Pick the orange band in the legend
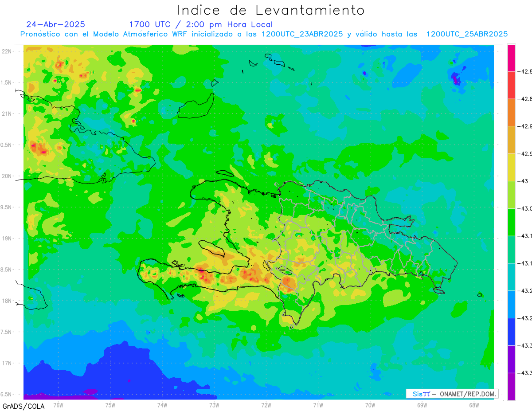 511,112
